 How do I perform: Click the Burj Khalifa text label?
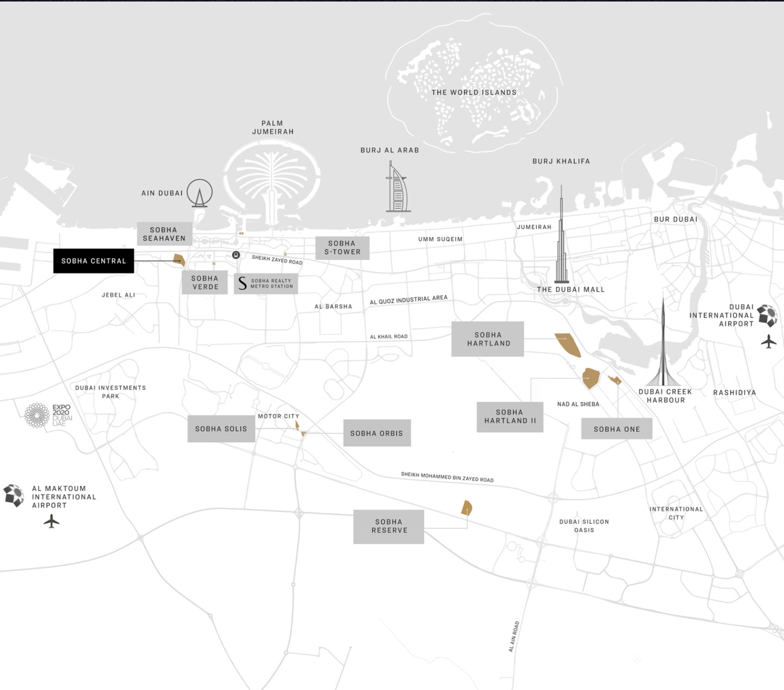561,161
